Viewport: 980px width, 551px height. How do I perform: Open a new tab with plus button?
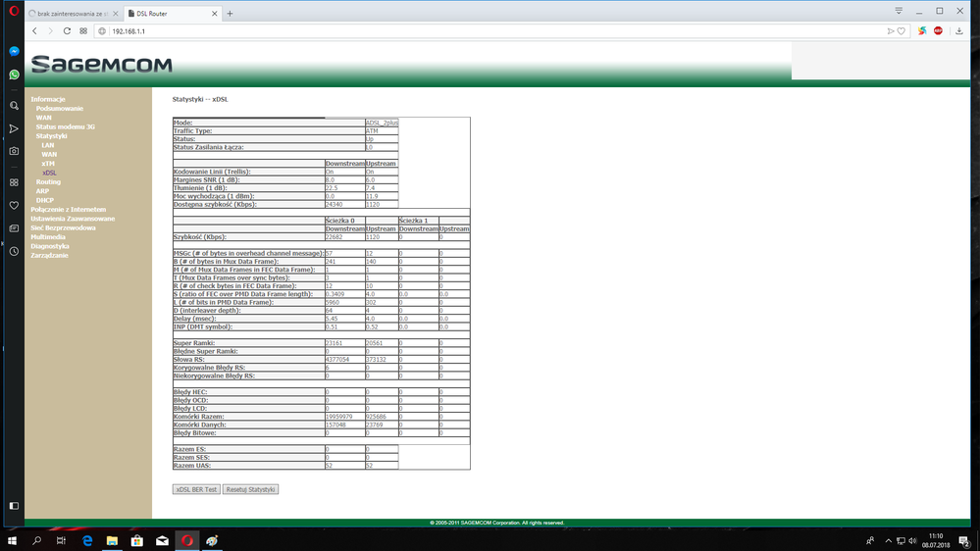click(x=230, y=13)
